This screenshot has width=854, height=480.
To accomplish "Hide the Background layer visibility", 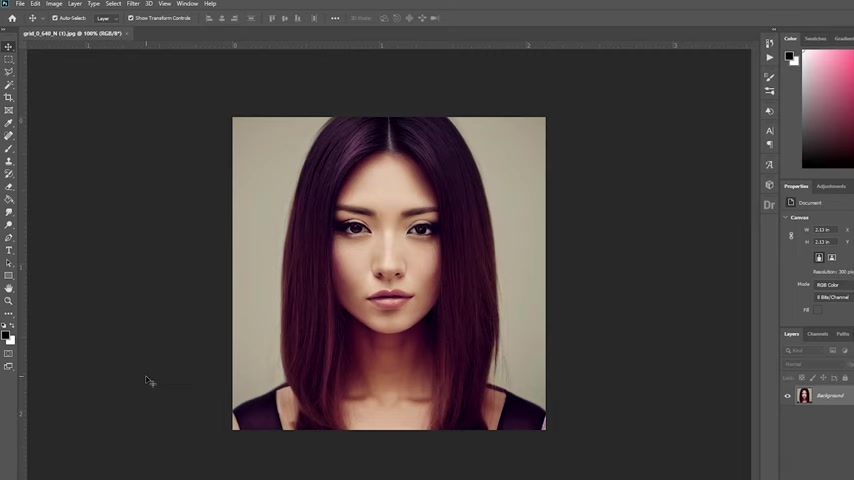I will [788, 396].
